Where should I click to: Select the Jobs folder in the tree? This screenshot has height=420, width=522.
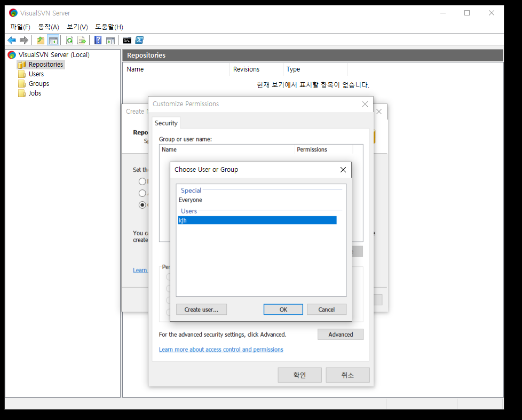tap(35, 93)
